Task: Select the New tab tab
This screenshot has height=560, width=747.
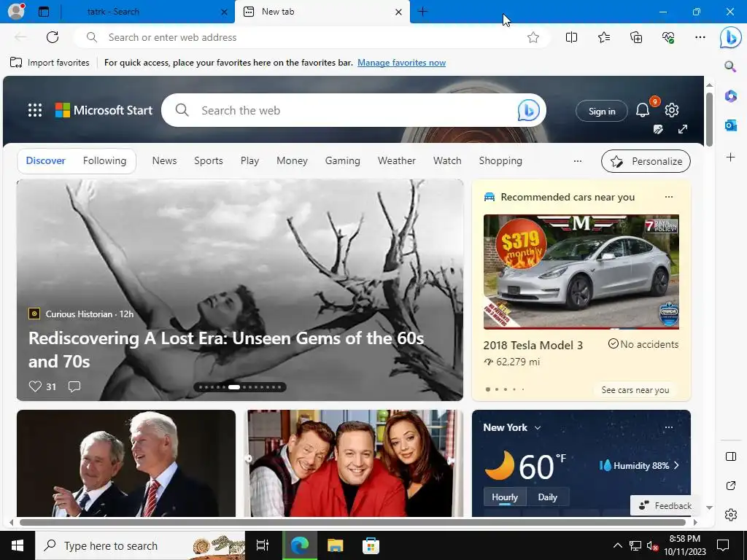Action: click(322, 12)
